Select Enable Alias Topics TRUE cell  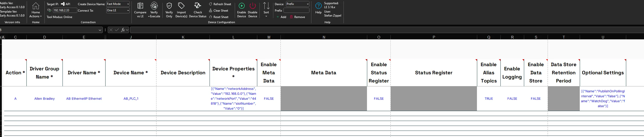pyautogui.click(x=489, y=98)
